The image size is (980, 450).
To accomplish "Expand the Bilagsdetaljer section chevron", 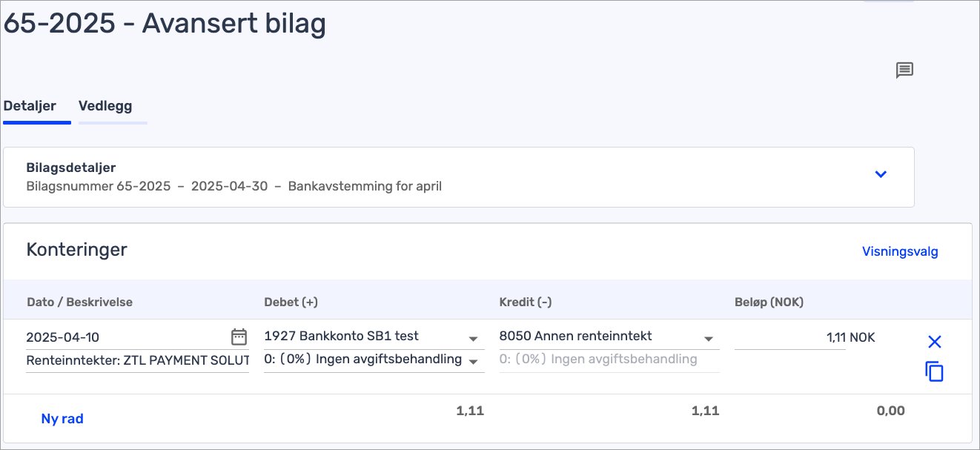I will coord(881,174).
